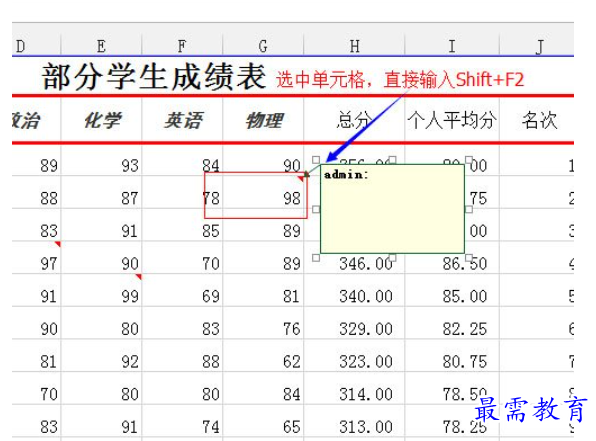Select physics score 84 in 314.00 row
Image resolution: width=596 pixels, height=441 pixels.
pyautogui.click(x=263, y=389)
